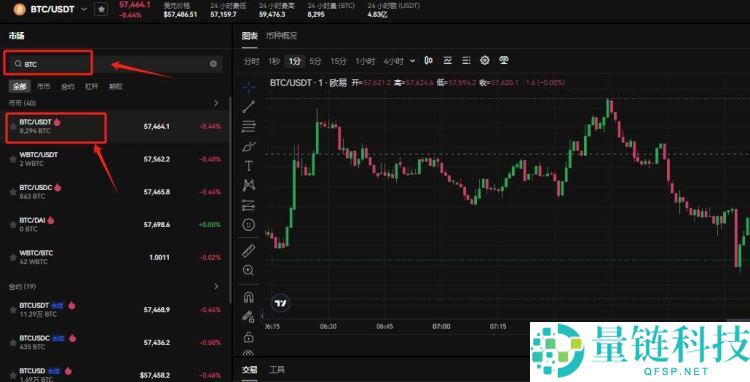
Task: Open more timeframes dropdown next to 4小时
Action: (413, 61)
